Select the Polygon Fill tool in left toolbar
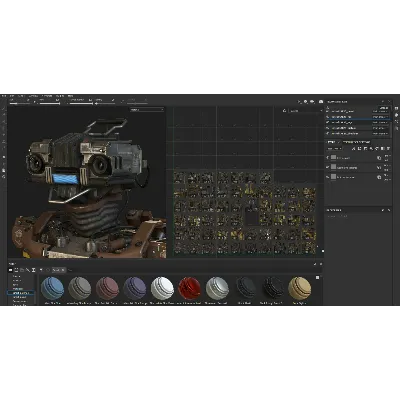The height and width of the screenshot is (400, 400). (3, 128)
